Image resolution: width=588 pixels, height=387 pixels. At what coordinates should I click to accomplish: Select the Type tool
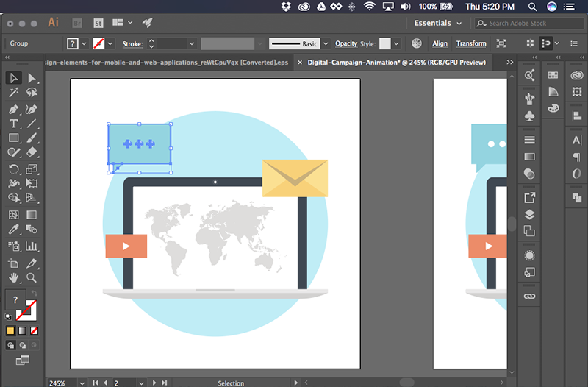click(13, 124)
